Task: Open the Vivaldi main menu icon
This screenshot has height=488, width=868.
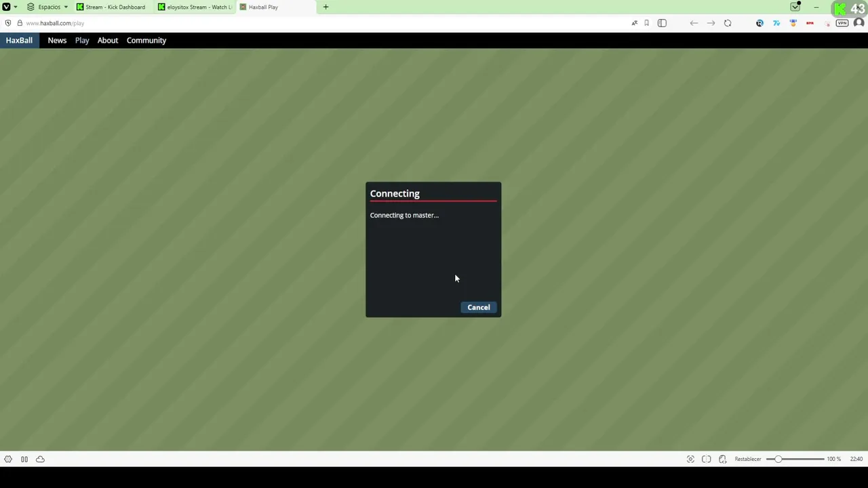Action: pyautogui.click(x=6, y=7)
